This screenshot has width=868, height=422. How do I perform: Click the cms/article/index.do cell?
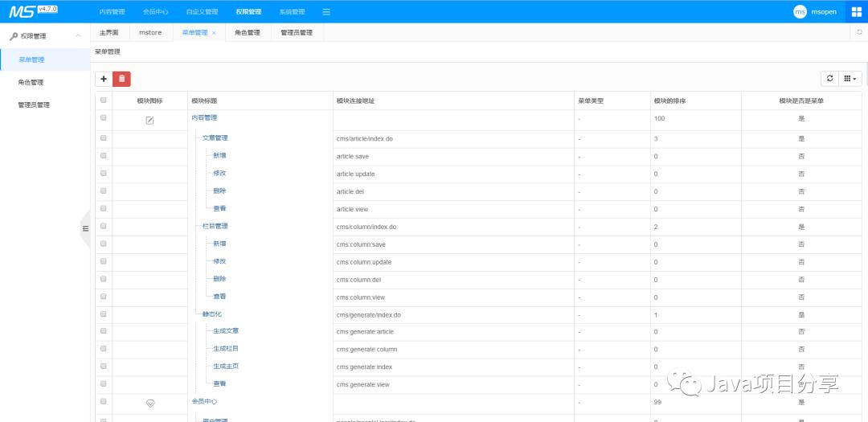tap(364, 139)
